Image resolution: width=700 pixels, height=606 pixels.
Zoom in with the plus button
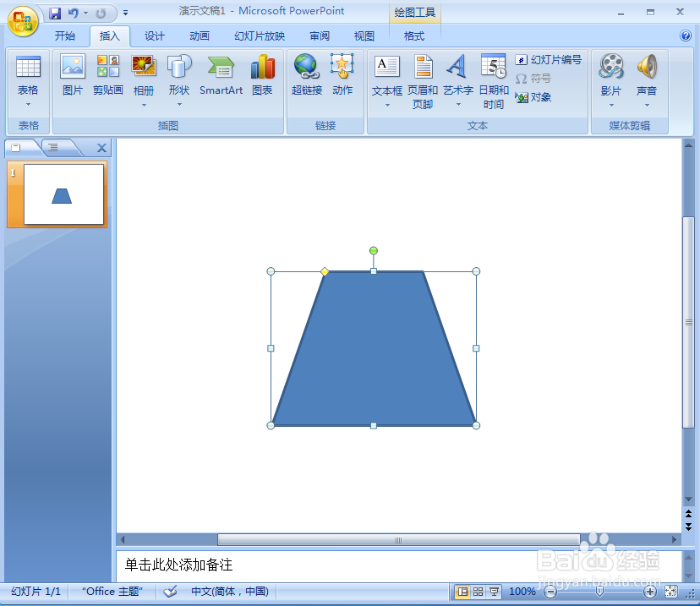(x=649, y=592)
